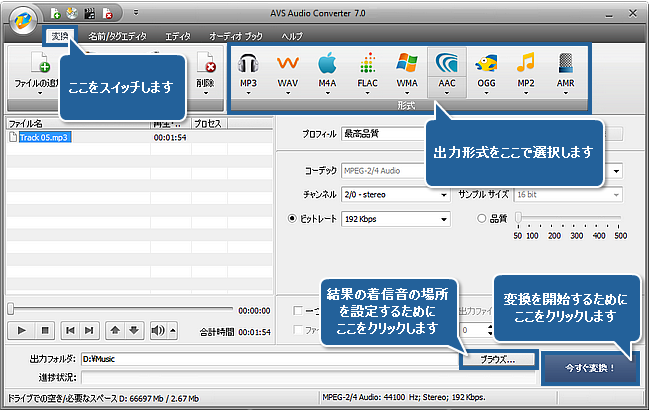Image resolution: width=649 pixels, height=410 pixels.
Task: Click the 出力フォルダ path field D:¥Music
Action: click(270, 359)
